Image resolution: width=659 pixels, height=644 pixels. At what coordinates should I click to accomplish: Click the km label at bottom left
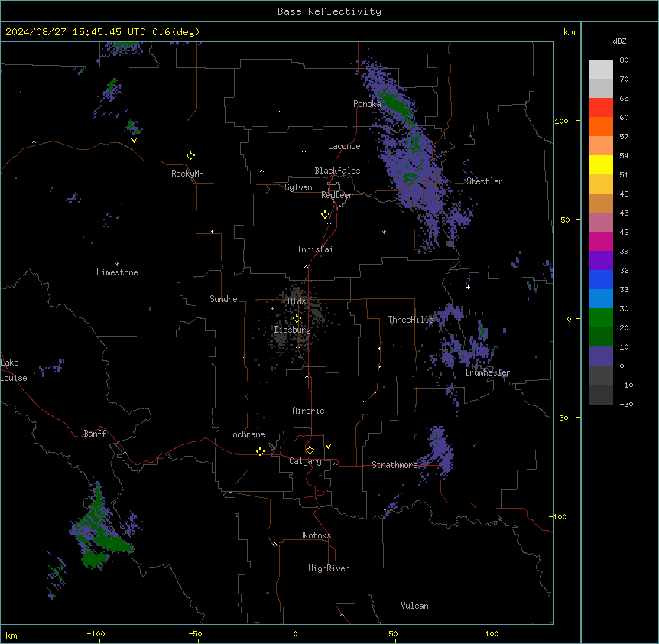(11, 636)
